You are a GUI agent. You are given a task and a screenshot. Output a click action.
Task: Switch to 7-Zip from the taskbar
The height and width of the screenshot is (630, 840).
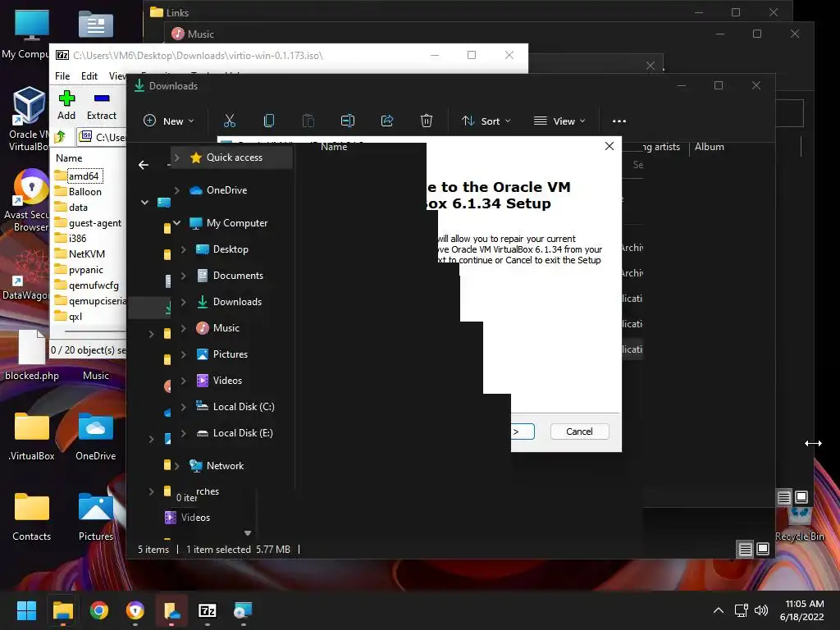point(208,610)
